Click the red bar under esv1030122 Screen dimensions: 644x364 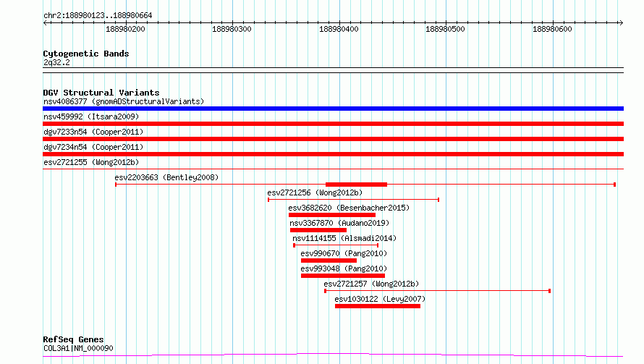click(378, 306)
